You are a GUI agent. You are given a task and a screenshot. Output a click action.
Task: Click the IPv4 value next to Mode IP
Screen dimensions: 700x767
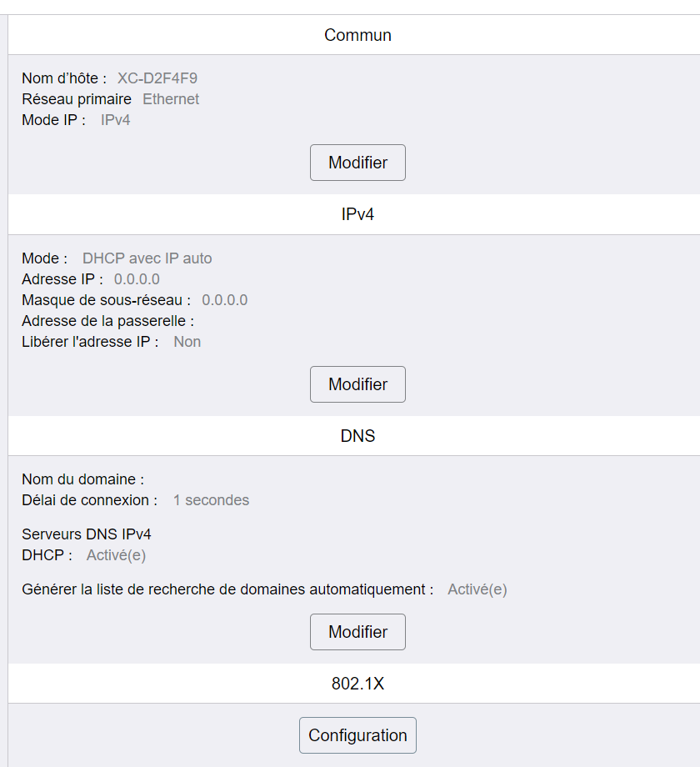click(x=115, y=120)
